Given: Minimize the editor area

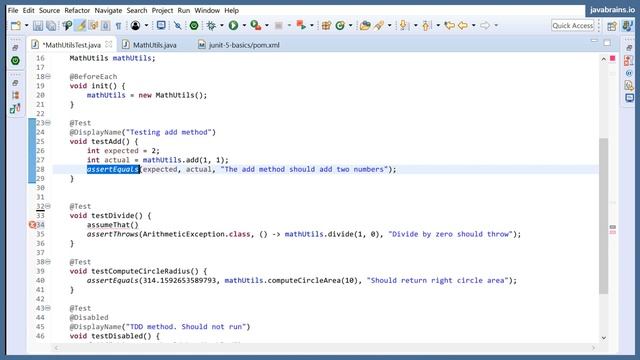Looking at the screenshot, I should point(594,41).
